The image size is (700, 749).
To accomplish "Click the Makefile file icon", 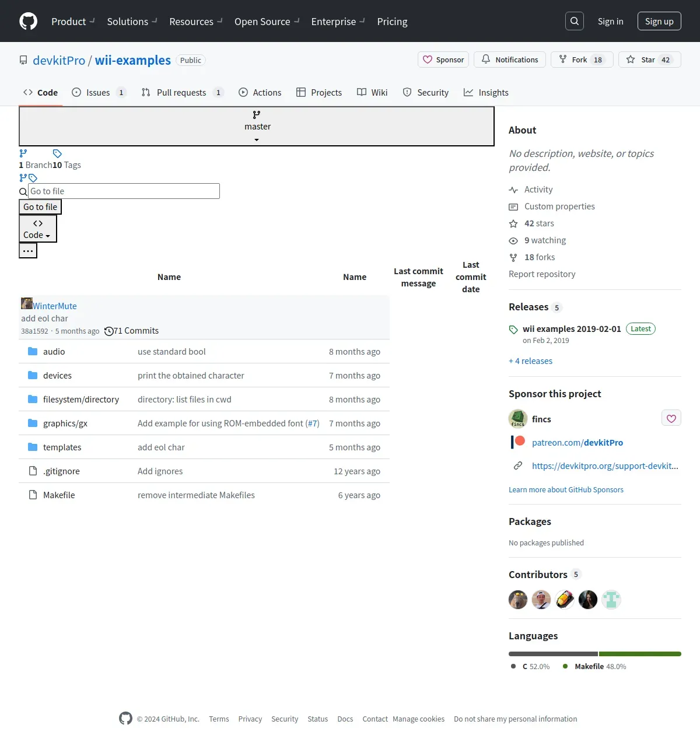I will (x=33, y=495).
